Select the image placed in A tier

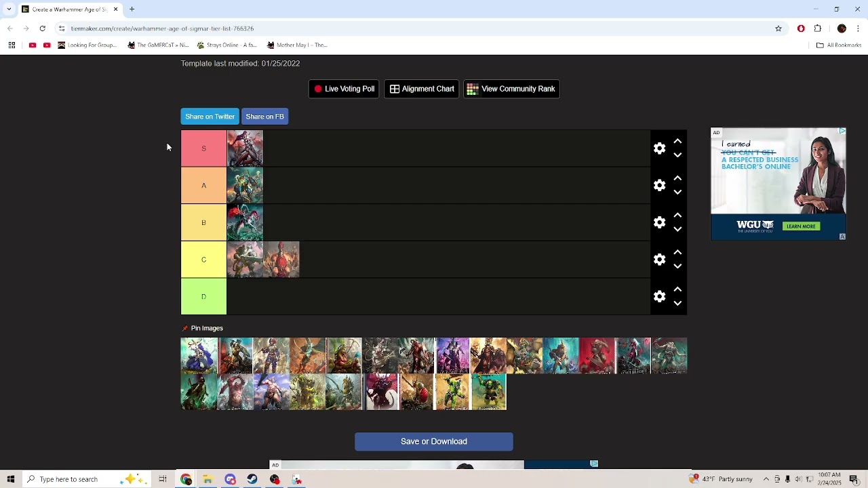coord(245,186)
